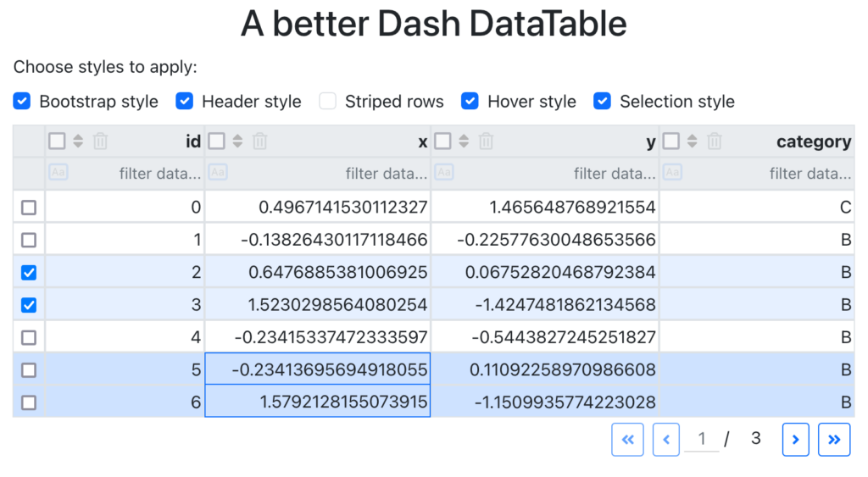Deselect row with id 2
The height and width of the screenshot is (477, 868).
coord(29,272)
